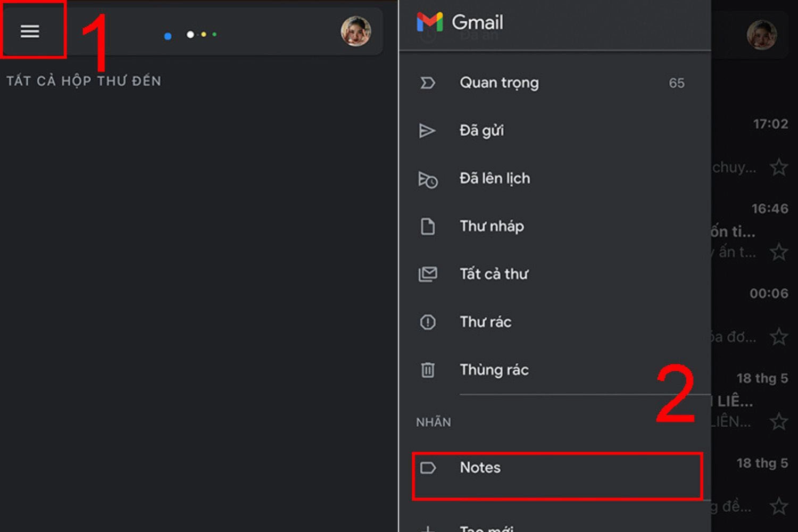Select the Thùng rác trash bin icon

coord(428,370)
